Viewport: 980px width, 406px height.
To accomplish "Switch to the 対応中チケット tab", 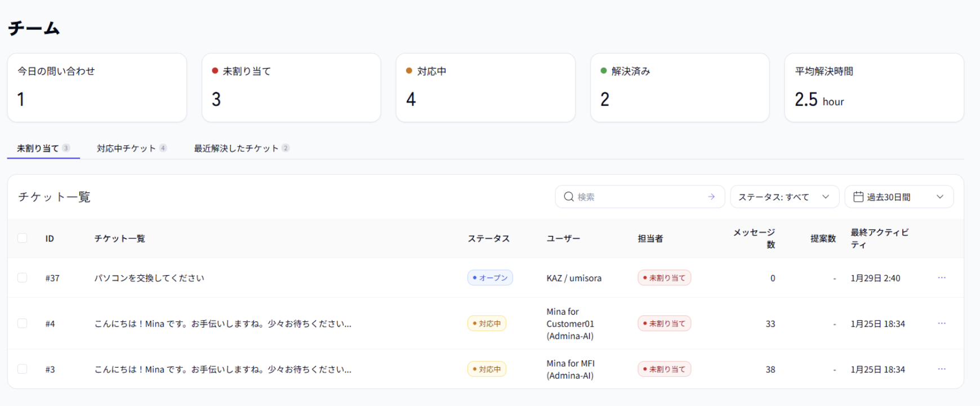I will click(132, 148).
